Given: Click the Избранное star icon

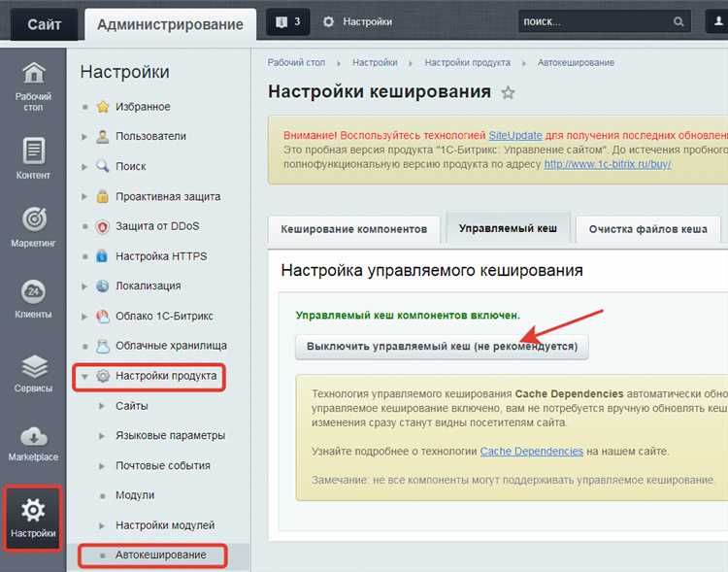Looking at the screenshot, I should (x=103, y=107).
